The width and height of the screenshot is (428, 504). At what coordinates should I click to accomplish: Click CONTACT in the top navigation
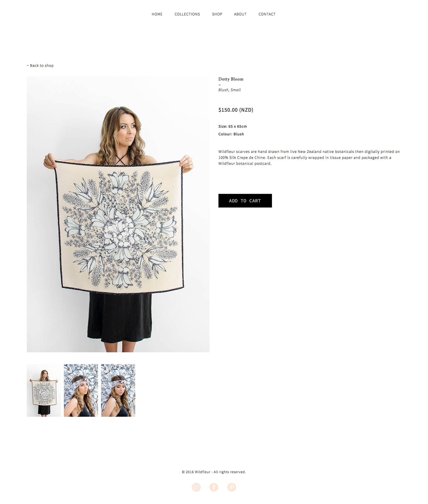pos(267,14)
